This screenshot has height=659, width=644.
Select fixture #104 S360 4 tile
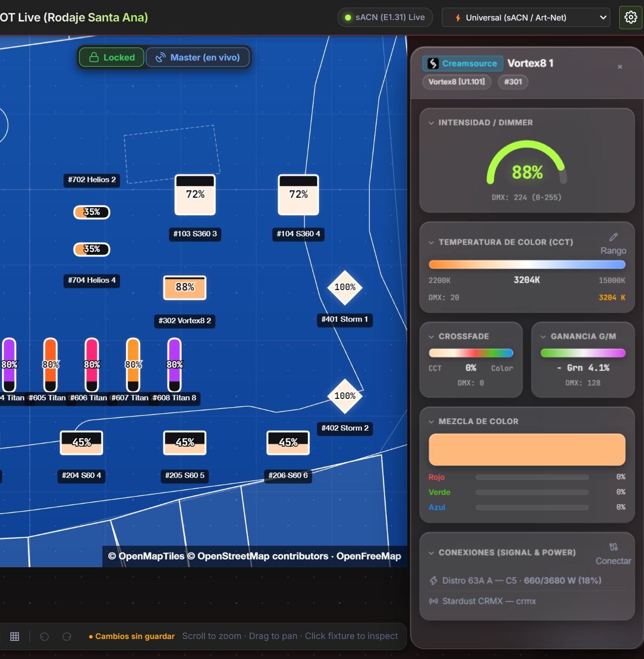[299, 195]
